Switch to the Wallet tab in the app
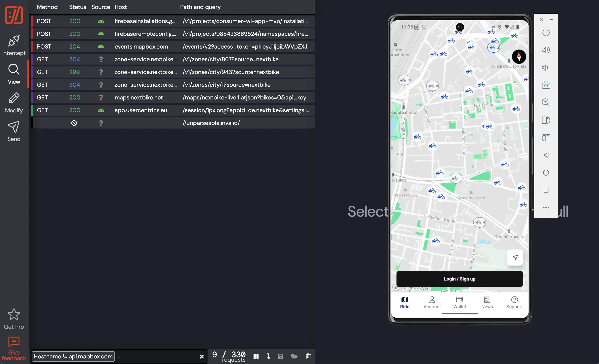 click(x=459, y=303)
